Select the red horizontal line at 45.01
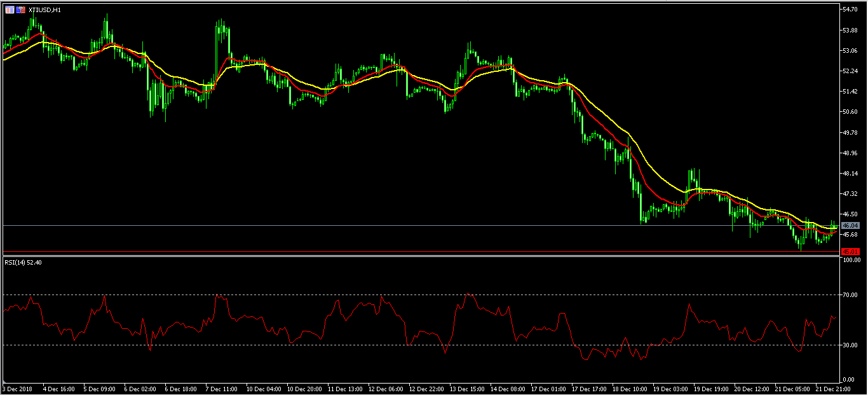The height and width of the screenshot is (395, 868). click(419, 251)
